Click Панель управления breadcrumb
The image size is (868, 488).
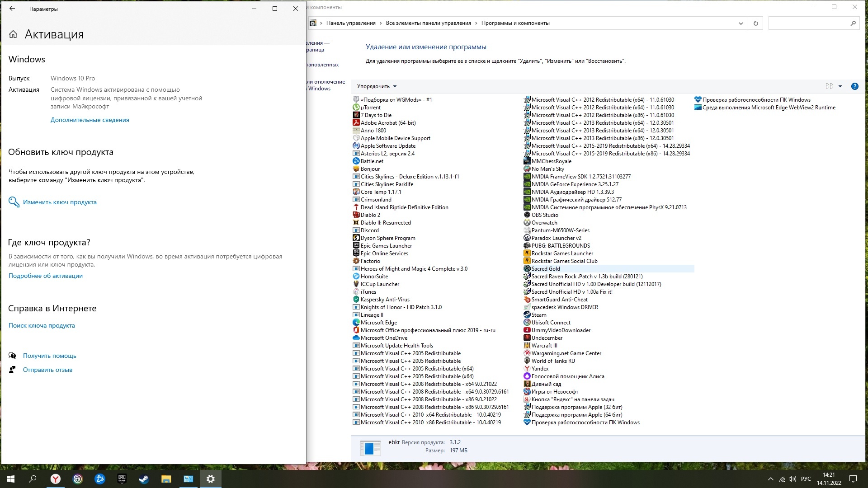pos(351,23)
